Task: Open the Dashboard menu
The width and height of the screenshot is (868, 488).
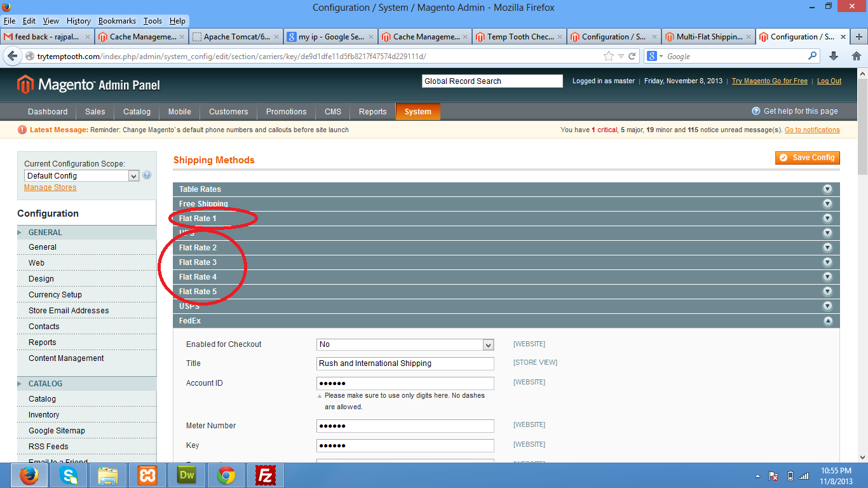Action: tap(48, 112)
